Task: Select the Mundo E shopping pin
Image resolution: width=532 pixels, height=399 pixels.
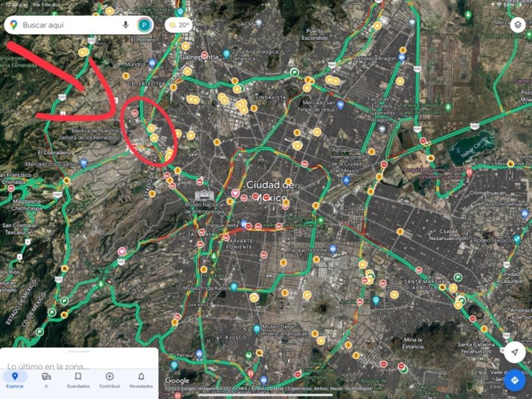Action: [152, 63]
